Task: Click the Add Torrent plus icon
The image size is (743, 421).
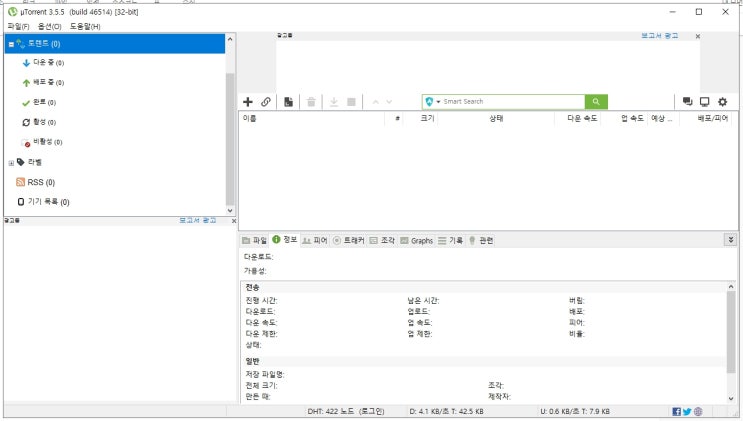Action: click(x=247, y=102)
